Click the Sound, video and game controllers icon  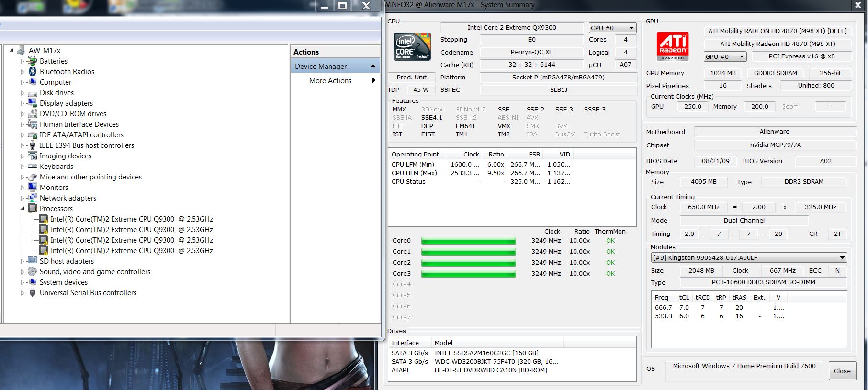tap(33, 272)
